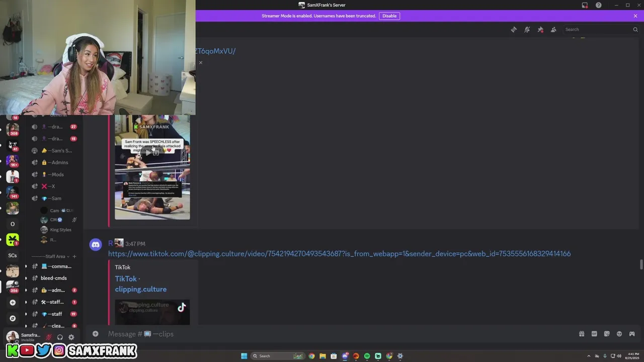Image resolution: width=644 pixels, height=362 pixels.
Task: Select the server icon with 1K+ badge
Action: point(13,160)
